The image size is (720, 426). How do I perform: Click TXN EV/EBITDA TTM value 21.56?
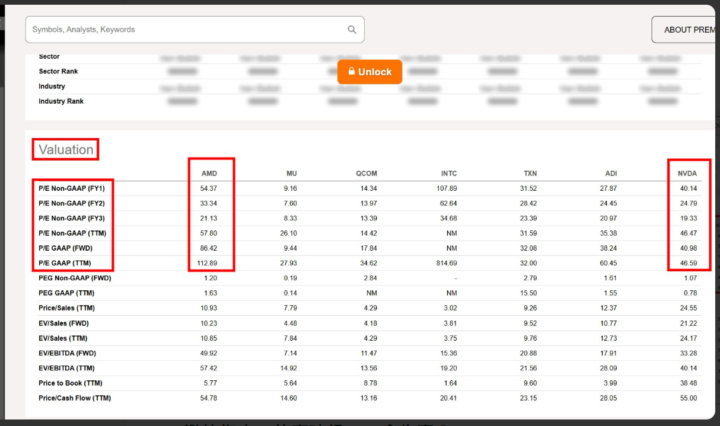529,368
